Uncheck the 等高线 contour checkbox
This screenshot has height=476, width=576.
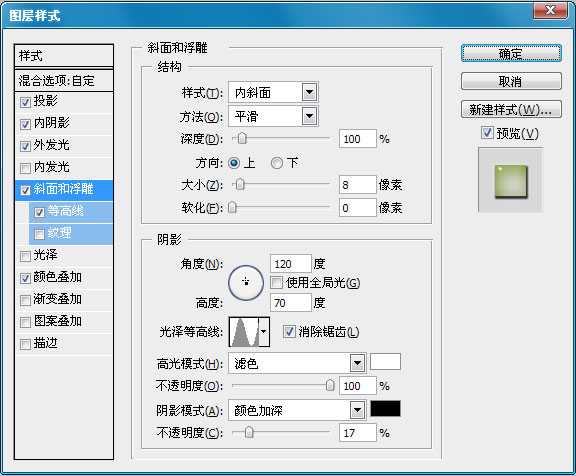click(x=39, y=212)
